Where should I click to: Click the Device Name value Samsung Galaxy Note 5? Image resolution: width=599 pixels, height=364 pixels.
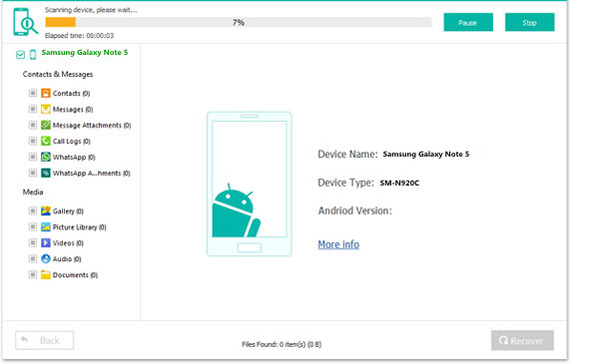click(x=426, y=155)
